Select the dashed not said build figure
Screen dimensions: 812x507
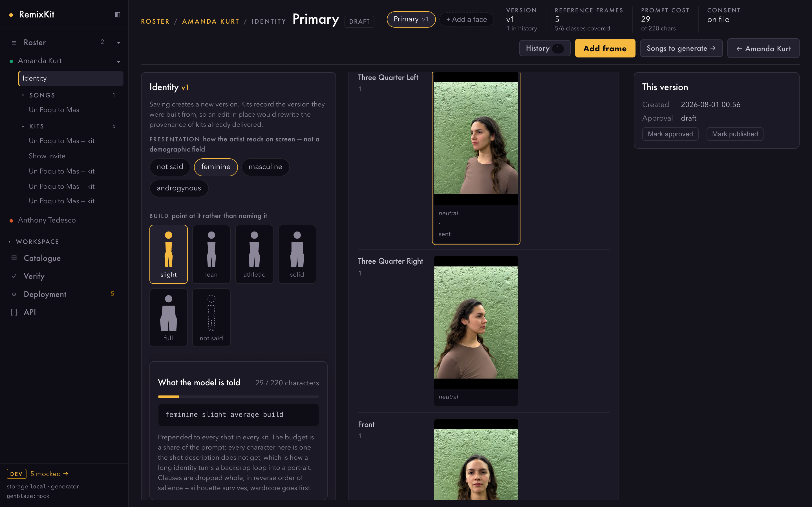tap(211, 317)
